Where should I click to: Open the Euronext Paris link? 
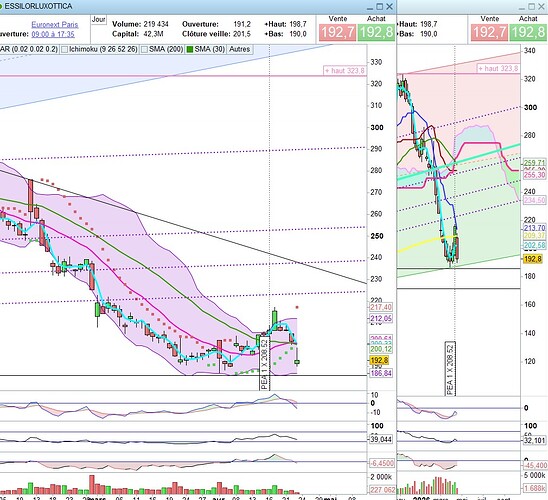click(55, 24)
